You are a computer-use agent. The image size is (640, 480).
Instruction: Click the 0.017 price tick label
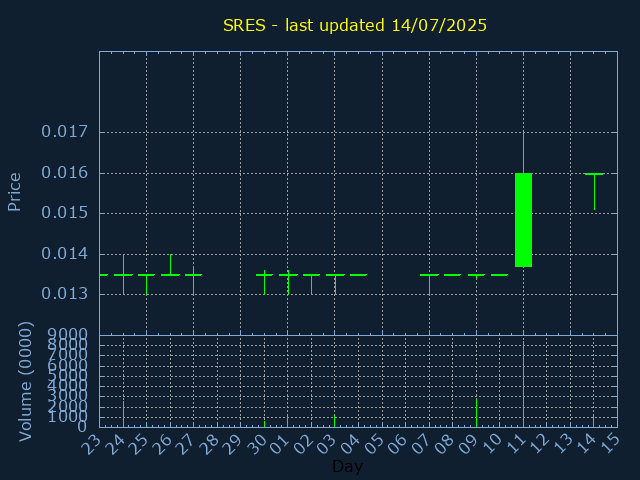click(64, 132)
